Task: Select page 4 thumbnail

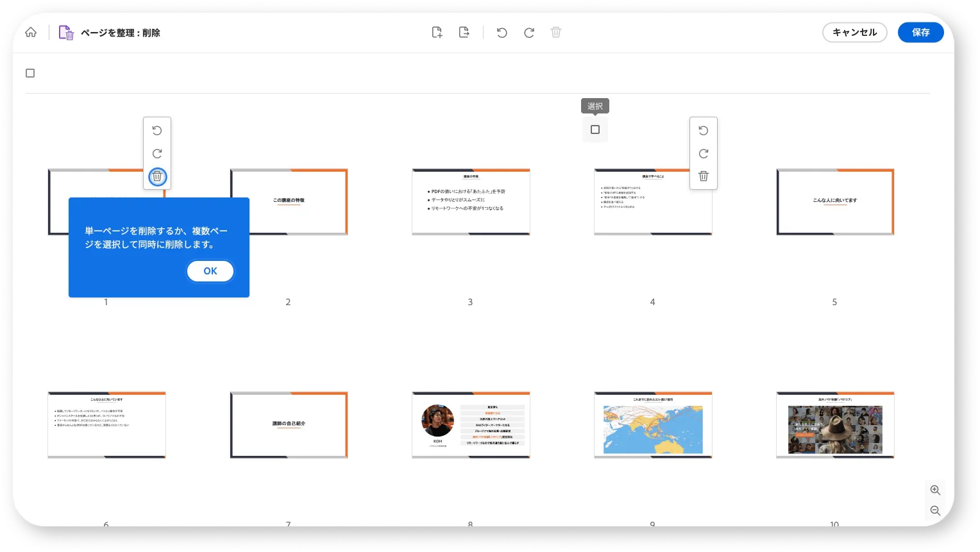Action: pos(653,202)
